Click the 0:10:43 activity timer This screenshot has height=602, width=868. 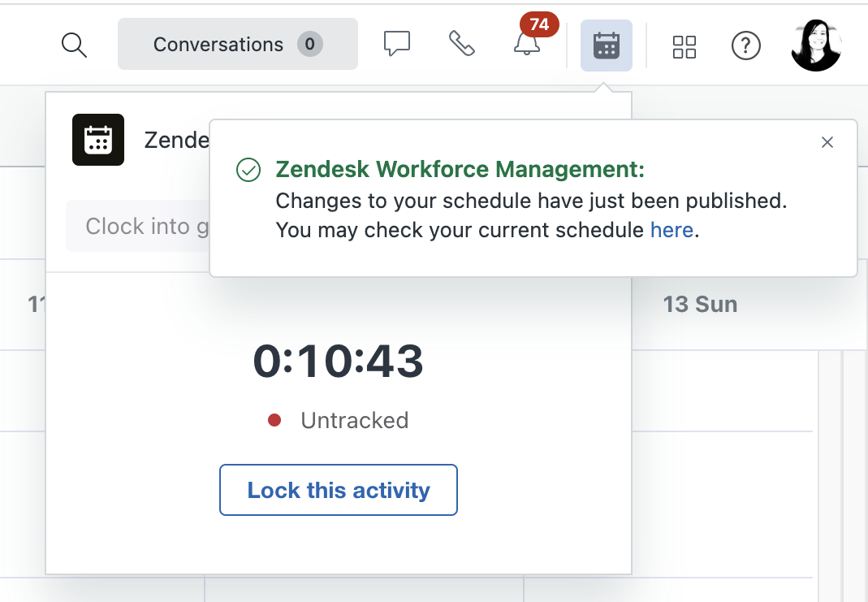(339, 361)
